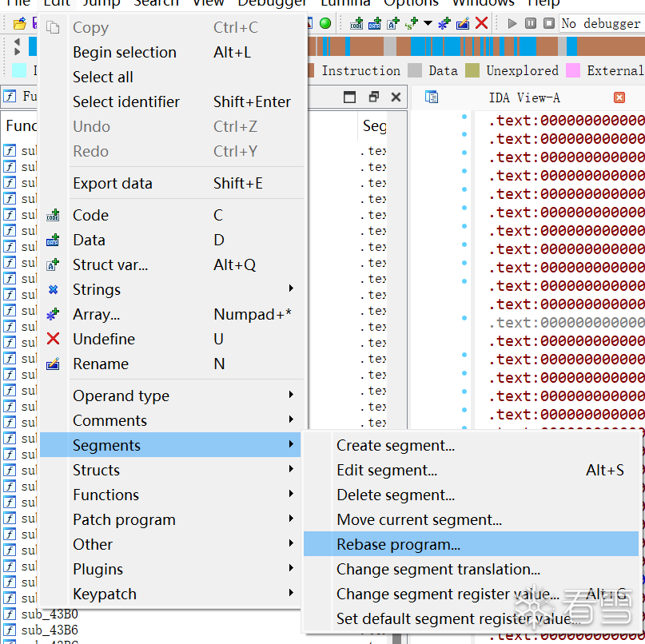Viewport: 645px width, 644px height.
Task: Choose Edit segment... from the submenu
Action: [x=471, y=470]
